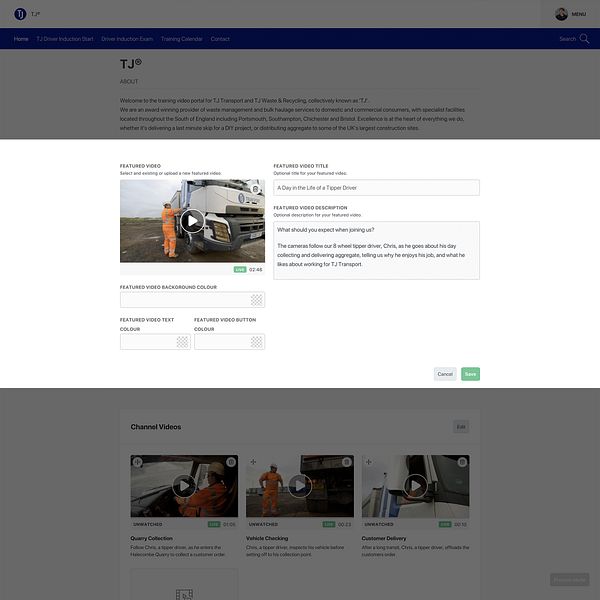The height and width of the screenshot is (600, 600).
Task: Pick featured video text colour swatch
Action: coord(183,342)
